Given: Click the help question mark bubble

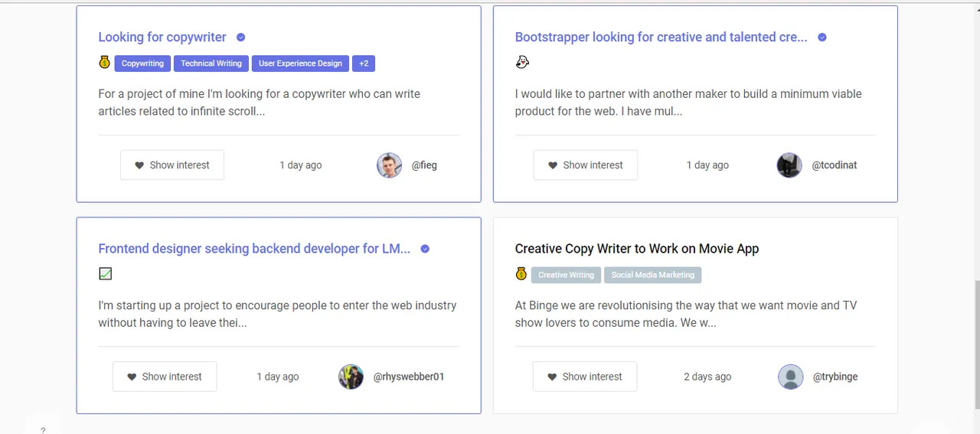Looking at the screenshot, I should pos(43,429).
